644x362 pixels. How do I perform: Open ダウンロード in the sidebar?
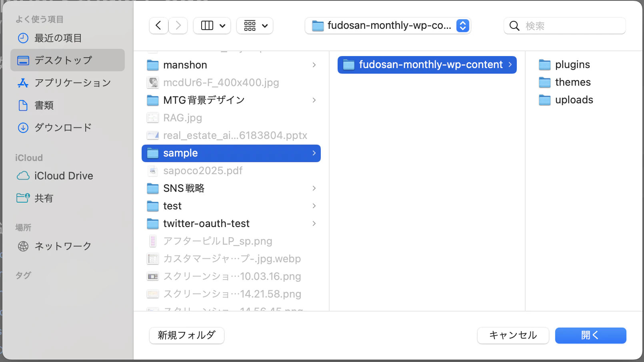tap(68, 127)
